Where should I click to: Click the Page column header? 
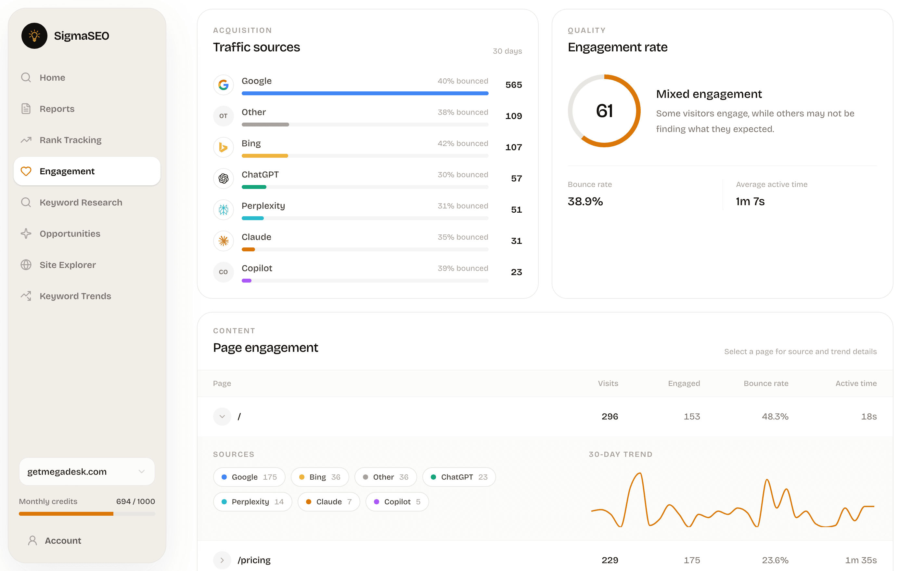[222, 383]
